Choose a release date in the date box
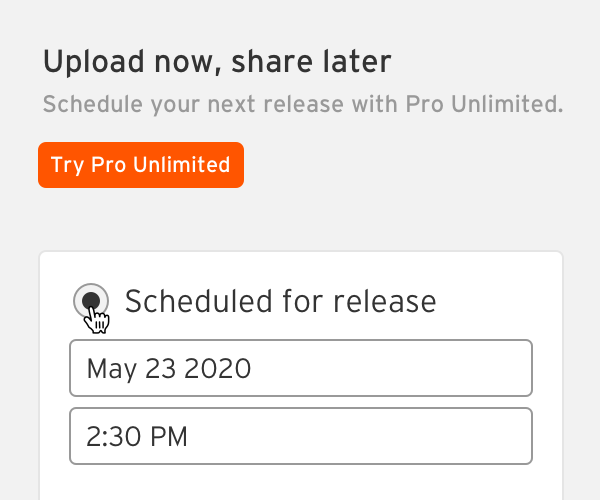 (301, 368)
